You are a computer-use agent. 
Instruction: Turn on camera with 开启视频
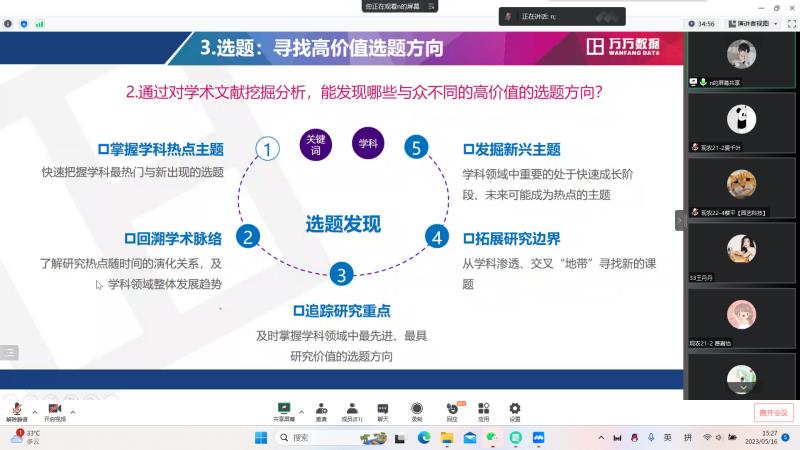[54, 410]
